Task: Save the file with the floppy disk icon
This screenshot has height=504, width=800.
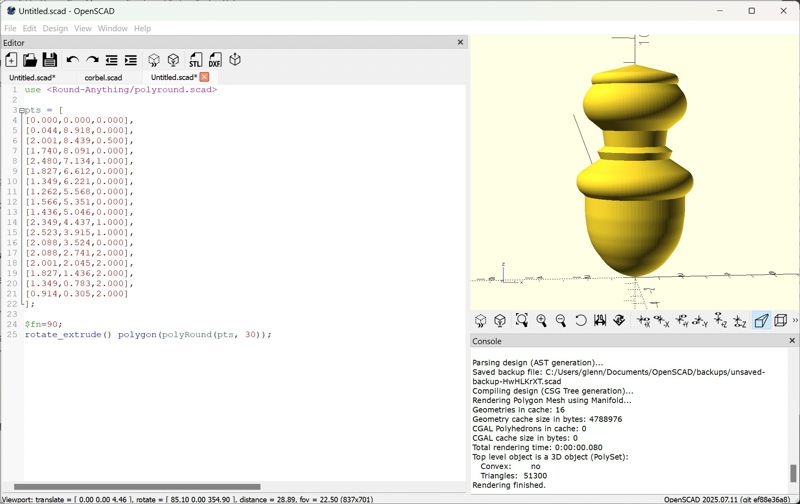Action: (50, 61)
